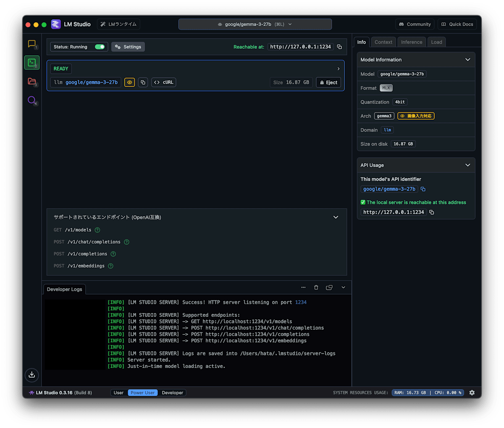This screenshot has width=504, height=428.
Task: Click the Just-in-time model loading active log line
Action: 176,366
